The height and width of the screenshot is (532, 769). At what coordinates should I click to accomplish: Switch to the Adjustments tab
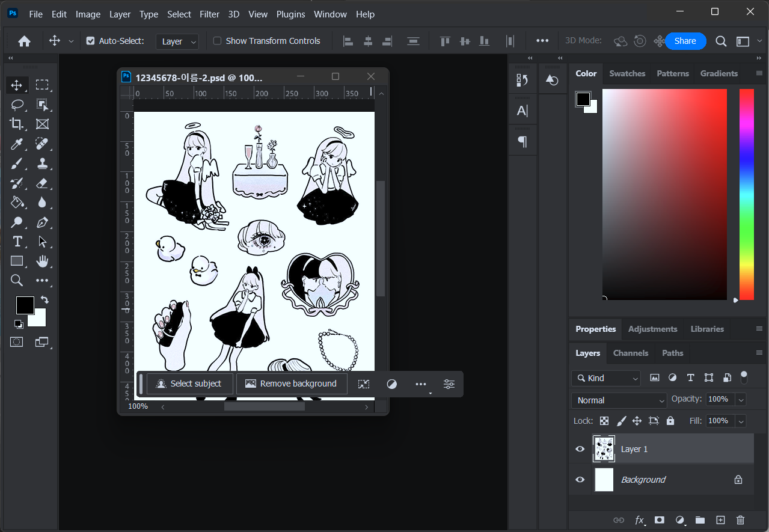[x=652, y=329]
